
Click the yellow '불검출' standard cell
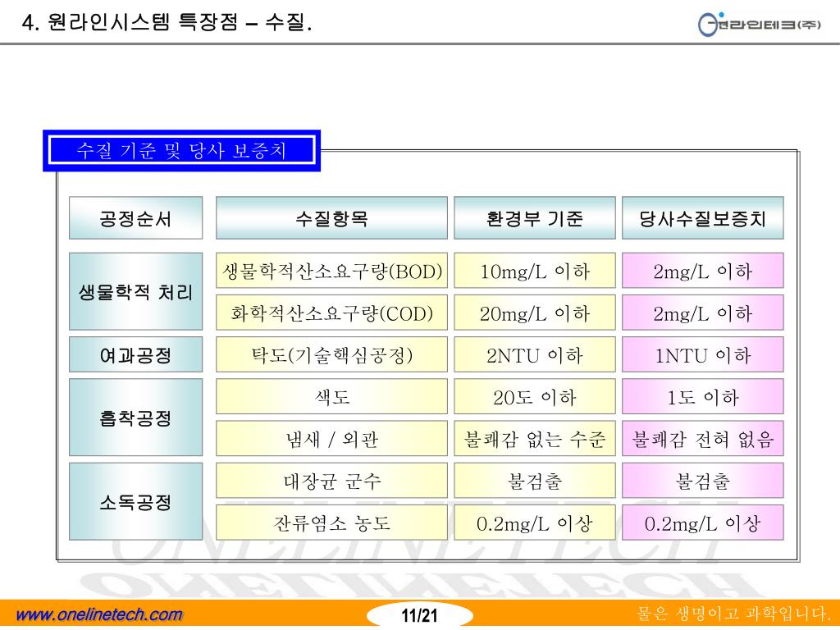535,481
